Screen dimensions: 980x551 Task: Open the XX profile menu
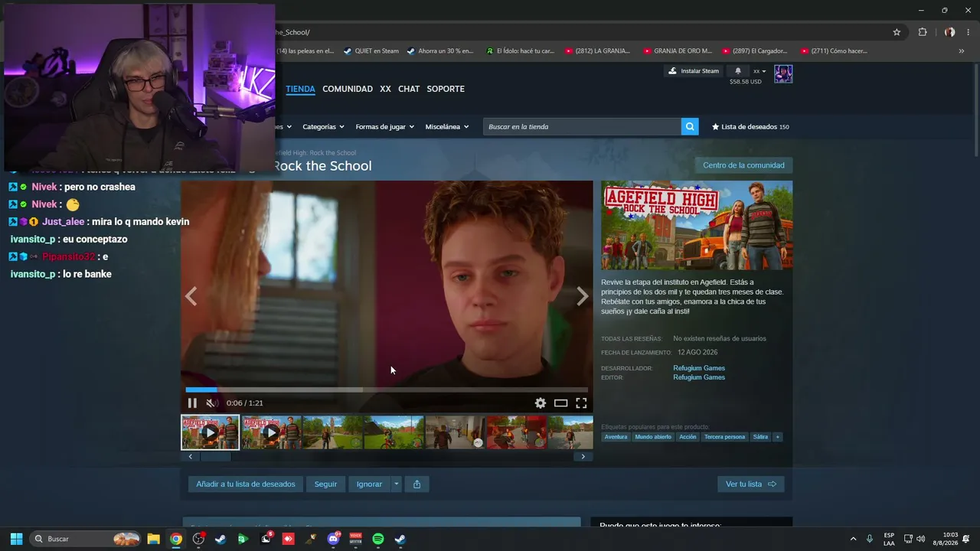pos(385,89)
